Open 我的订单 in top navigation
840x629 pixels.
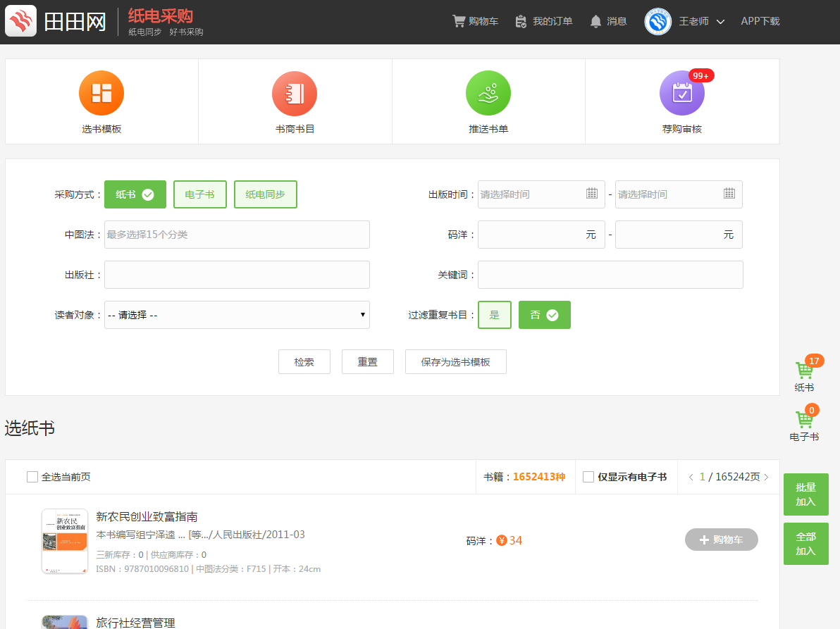[x=552, y=21]
